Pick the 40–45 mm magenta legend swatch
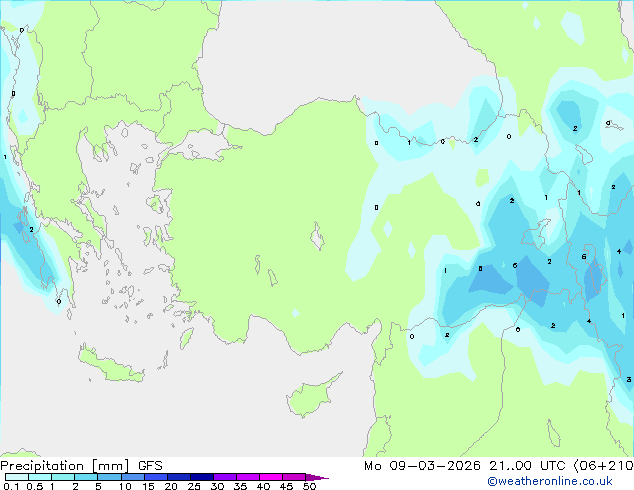The image size is (634, 490). coord(271,477)
